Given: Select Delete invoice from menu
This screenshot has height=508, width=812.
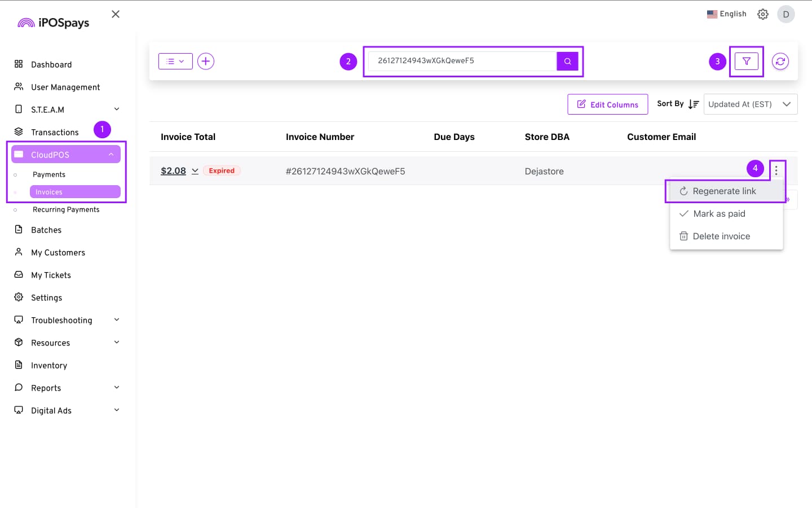Looking at the screenshot, I should [721, 237].
